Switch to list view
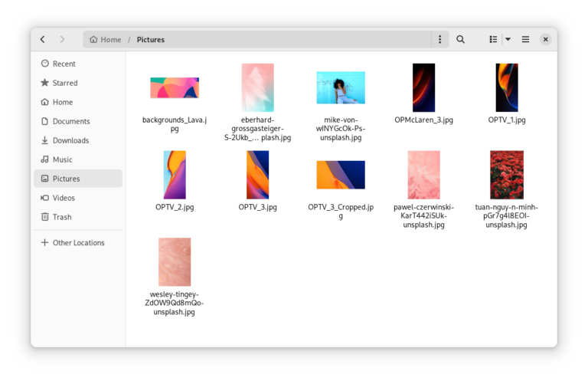The image size is (588, 381). point(493,39)
